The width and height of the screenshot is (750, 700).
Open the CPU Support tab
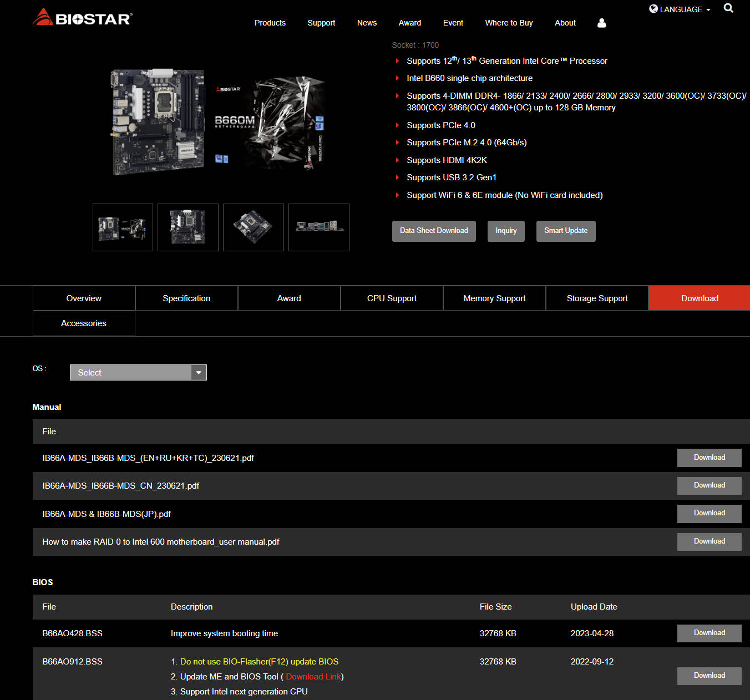tap(392, 298)
